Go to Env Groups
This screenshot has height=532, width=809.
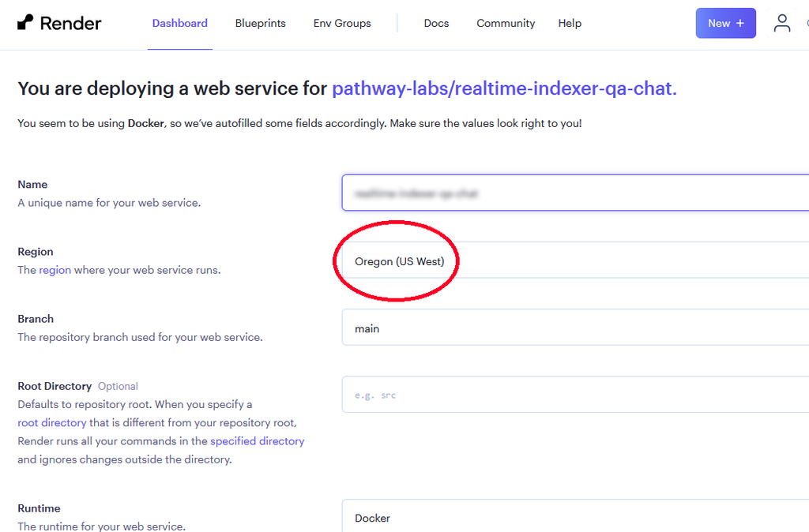[341, 24]
